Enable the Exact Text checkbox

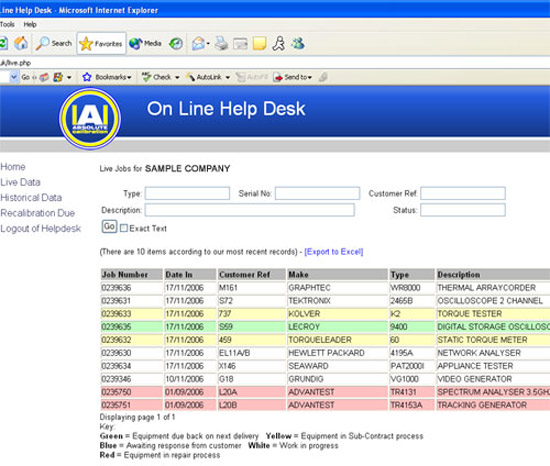coord(124,228)
